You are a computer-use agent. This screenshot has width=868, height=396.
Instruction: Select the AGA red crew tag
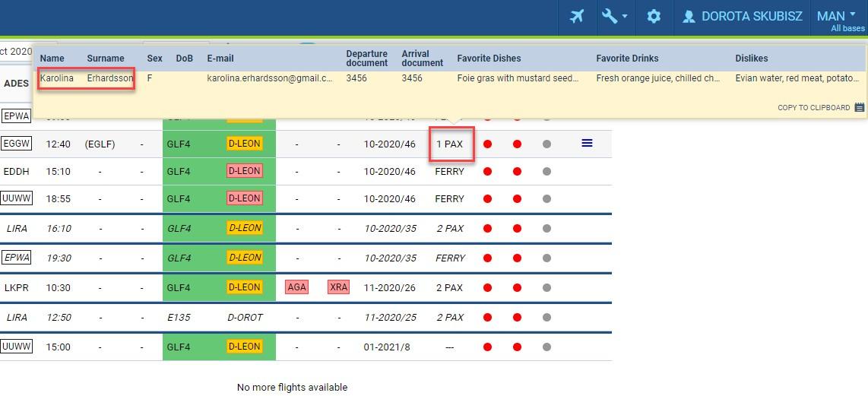click(296, 288)
